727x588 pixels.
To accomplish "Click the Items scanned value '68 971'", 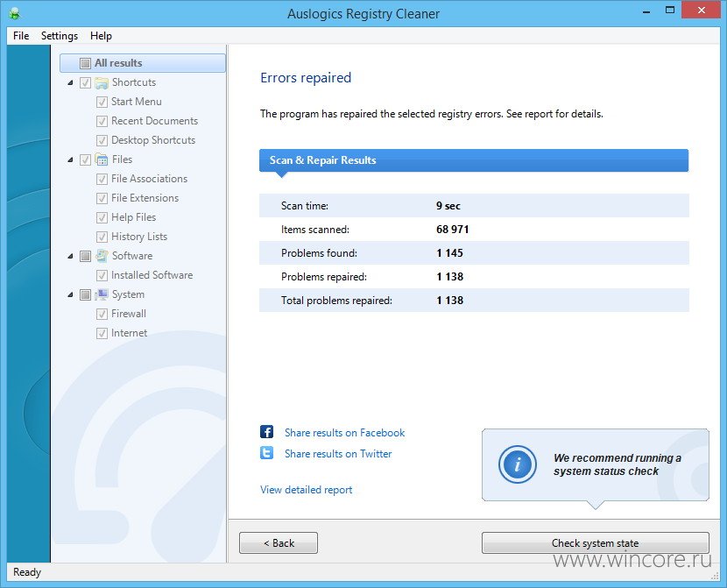I will coord(453,230).
